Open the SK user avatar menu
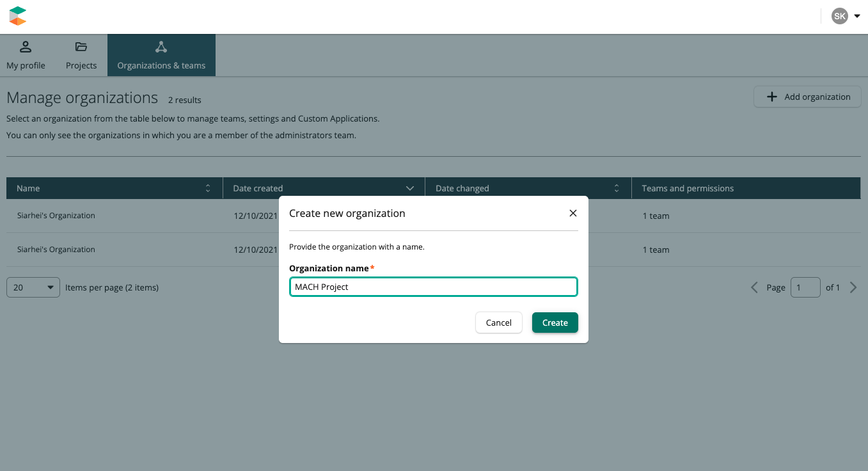The width and height of the screenshot is (868, 471). click(839, 16)
